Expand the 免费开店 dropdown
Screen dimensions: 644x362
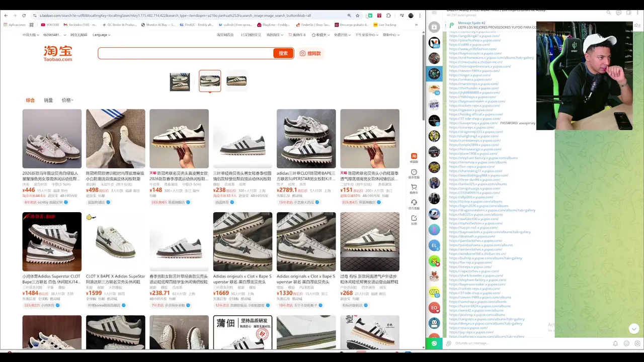pos(342,35)
